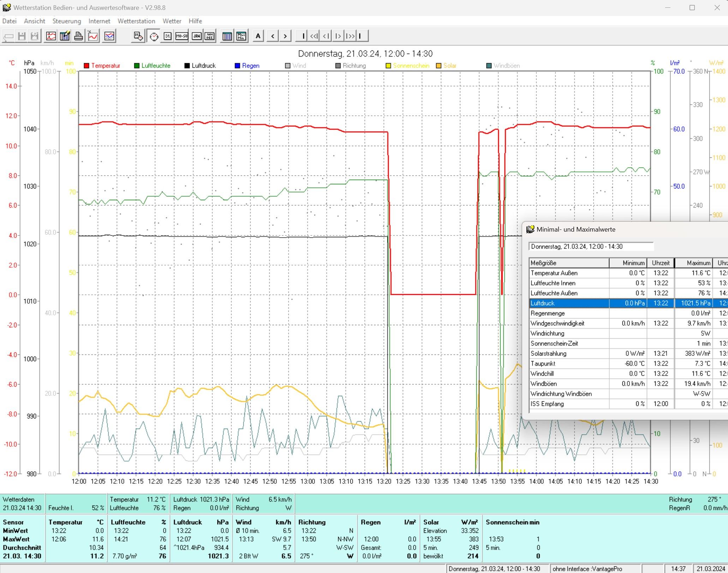Viewport: 728px width, 573px height.
Task: Click the printer icon in toolbar
Action: pyautogui.click(x=78, y=36)
